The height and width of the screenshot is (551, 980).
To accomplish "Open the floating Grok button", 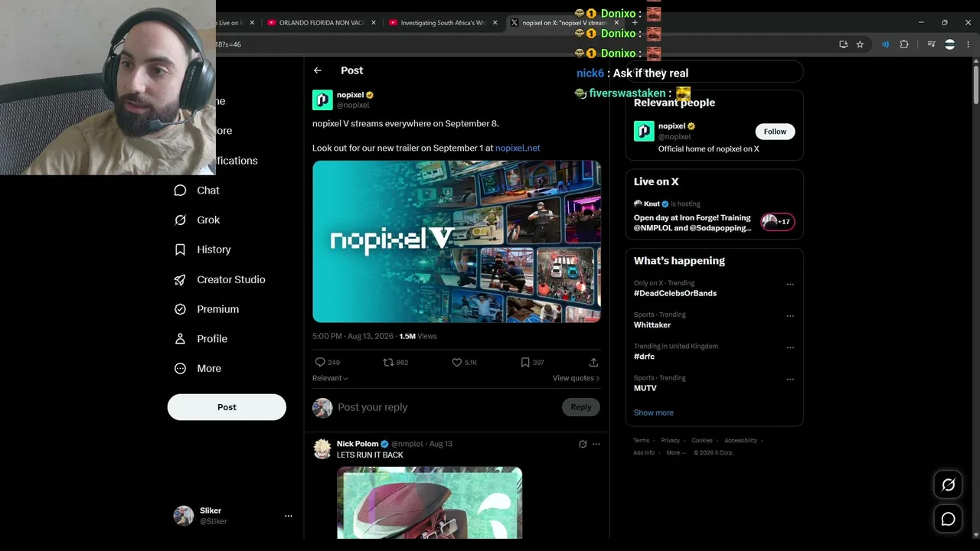I will click(948, 484).
